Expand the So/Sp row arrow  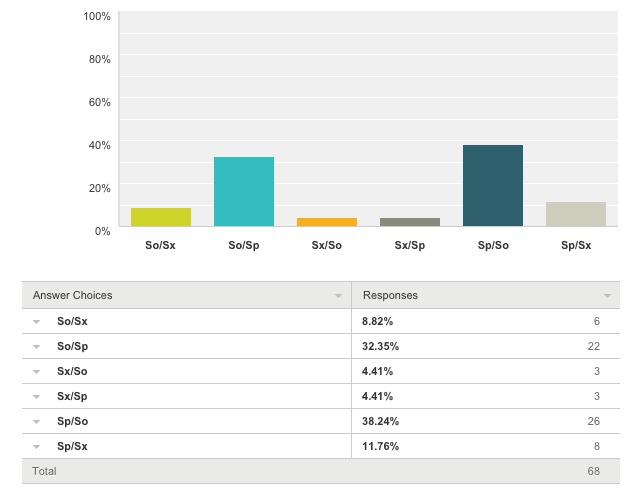[x=37, y=347]
